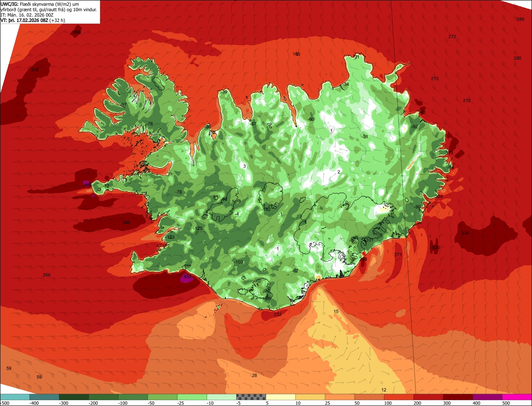Click the map value '232' on the south coast
The image size is (532, 406).
(278, 314)
